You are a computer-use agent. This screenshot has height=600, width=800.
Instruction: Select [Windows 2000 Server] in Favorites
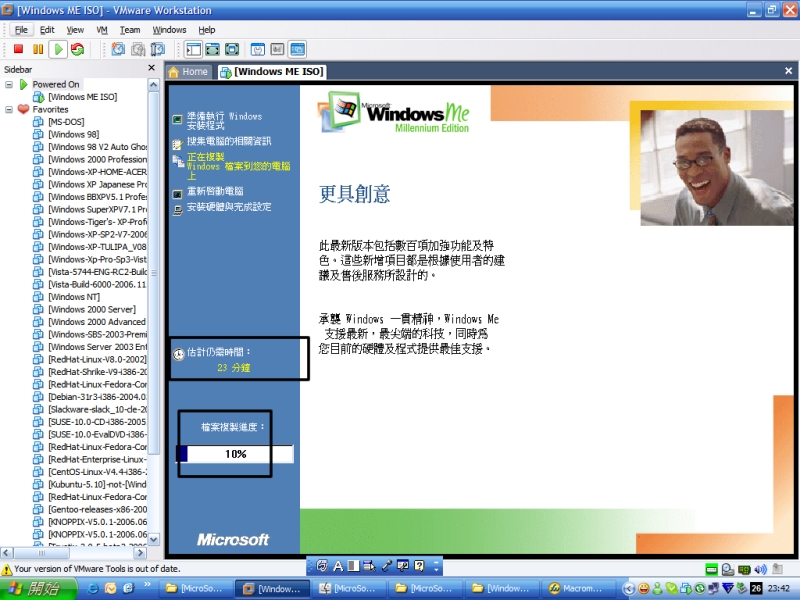tap(92, 309)
